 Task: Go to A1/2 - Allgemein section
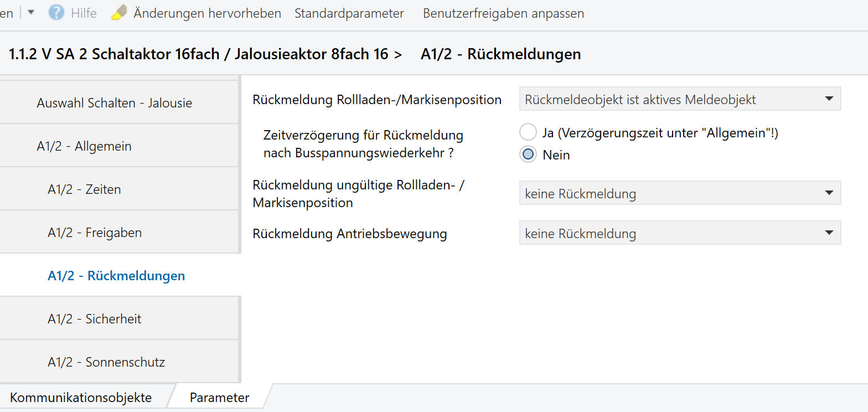coord(84,146)
